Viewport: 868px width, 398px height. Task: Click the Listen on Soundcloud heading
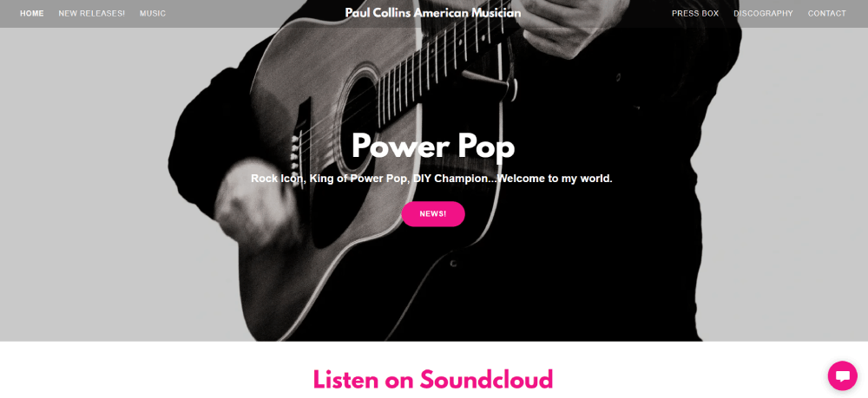pos(433,379)
